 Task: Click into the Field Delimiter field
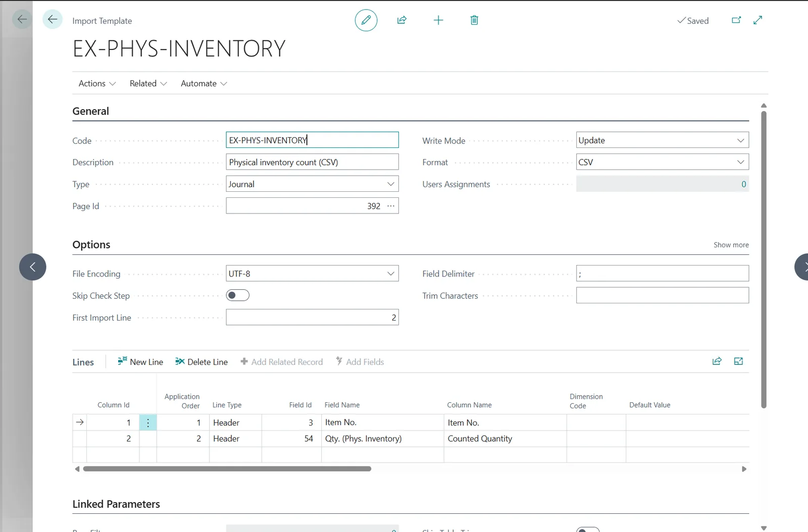[x=662, y=274]
